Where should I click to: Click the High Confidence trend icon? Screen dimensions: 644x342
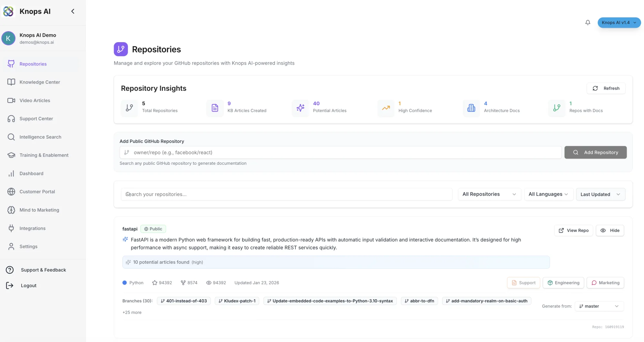pos(386,108)
